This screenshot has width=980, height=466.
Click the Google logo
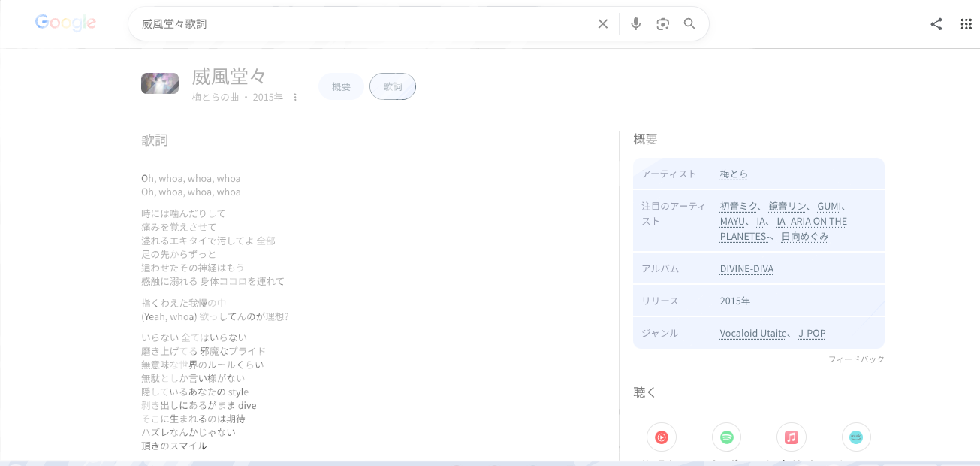[65, 23]
